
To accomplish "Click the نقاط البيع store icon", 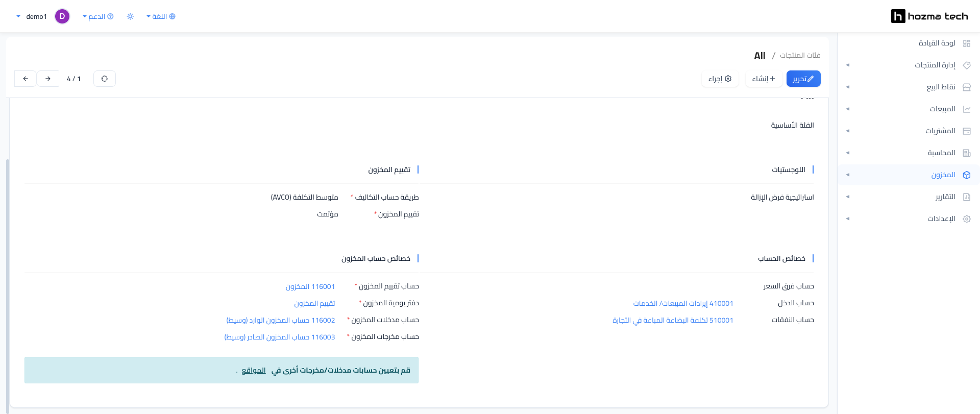I will [966, 87].
